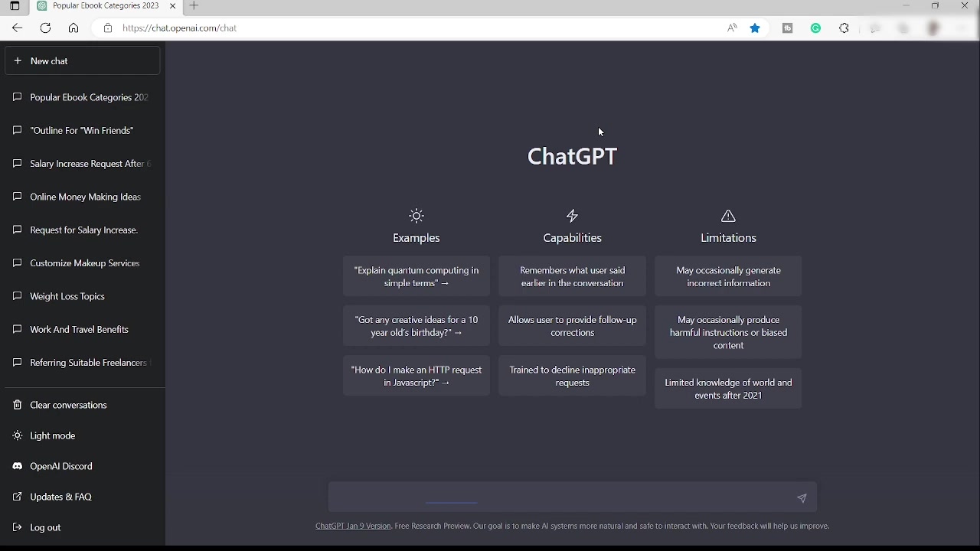Click chat bubble icon beside Weight Loss Topics

point(18,296)
